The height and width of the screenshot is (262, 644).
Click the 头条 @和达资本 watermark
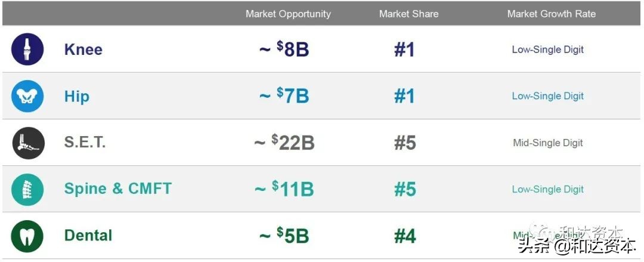pyautogui.click(x=577, y=246)
